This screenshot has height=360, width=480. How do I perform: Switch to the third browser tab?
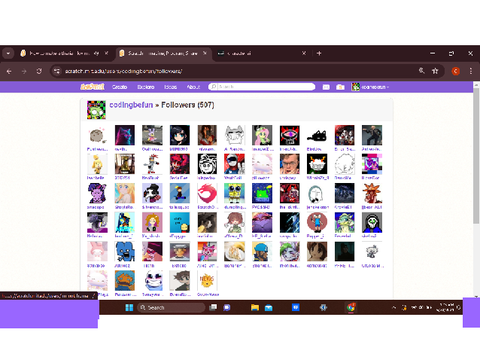click(x=262, y=53)
